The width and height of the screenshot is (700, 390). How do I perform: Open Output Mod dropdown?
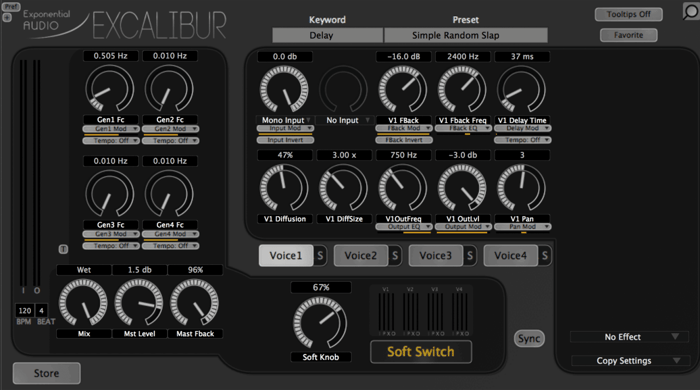coord(463,227)
